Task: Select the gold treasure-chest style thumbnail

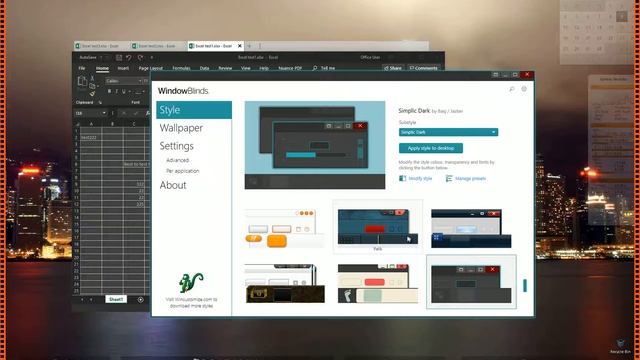Action: 284,284
